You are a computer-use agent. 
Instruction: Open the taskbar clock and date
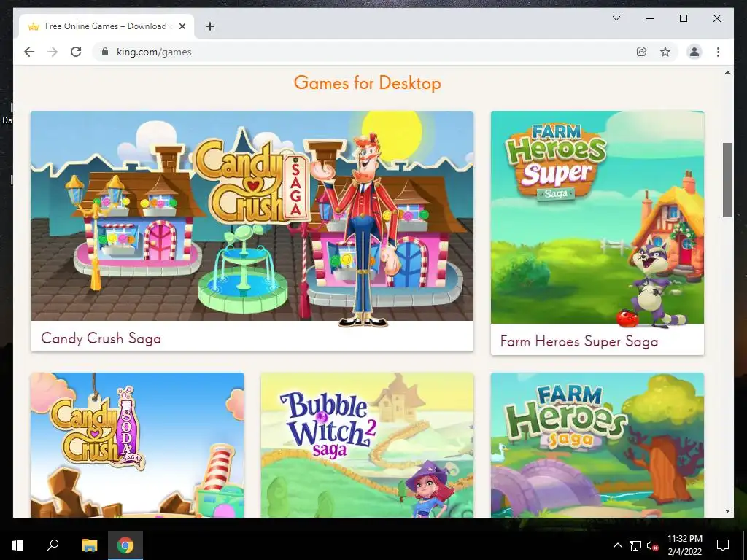point(684,545)
